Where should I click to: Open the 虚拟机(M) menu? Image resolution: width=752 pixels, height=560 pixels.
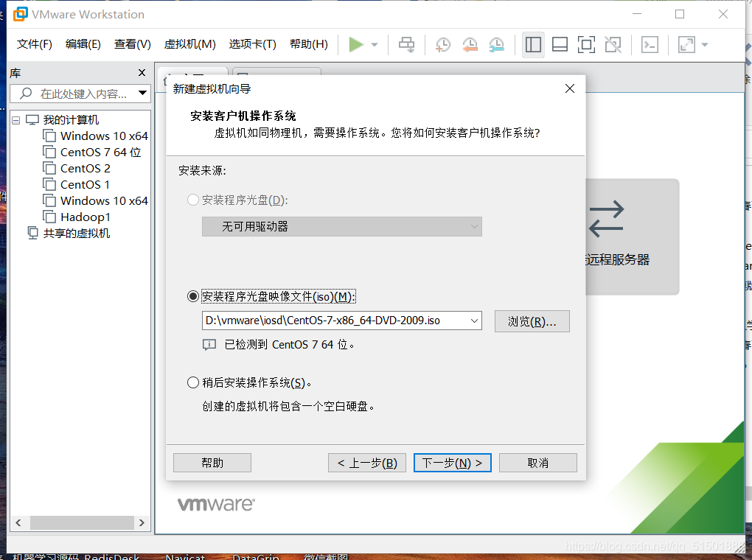click(190, 44)
